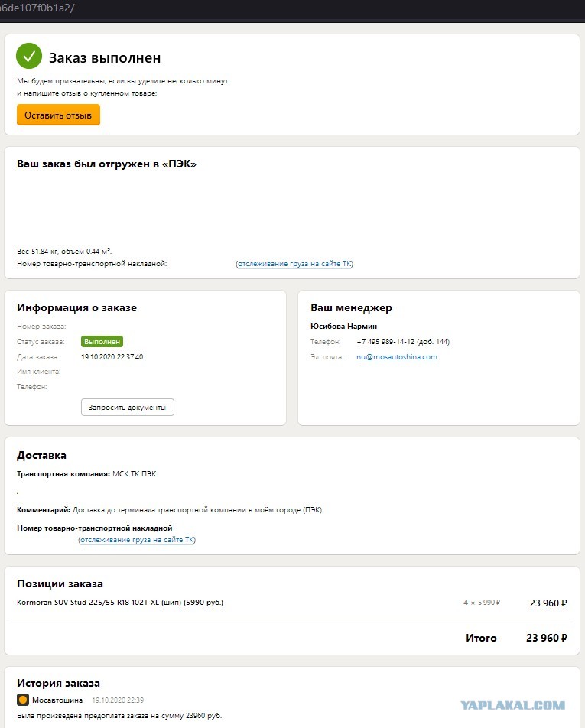Screen dimensions: 585x728
Task: Click the green Выполнен status badge
Action: pos(102,342)
